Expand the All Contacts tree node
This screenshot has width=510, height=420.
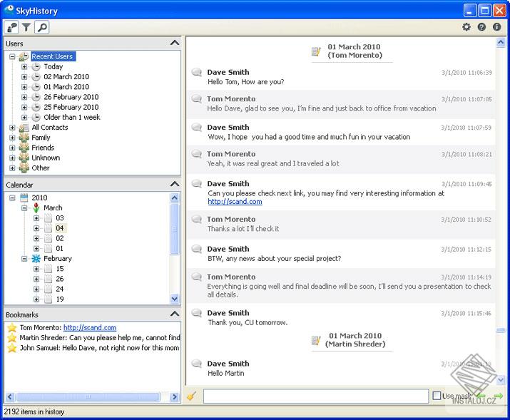(x=12, y=128)
